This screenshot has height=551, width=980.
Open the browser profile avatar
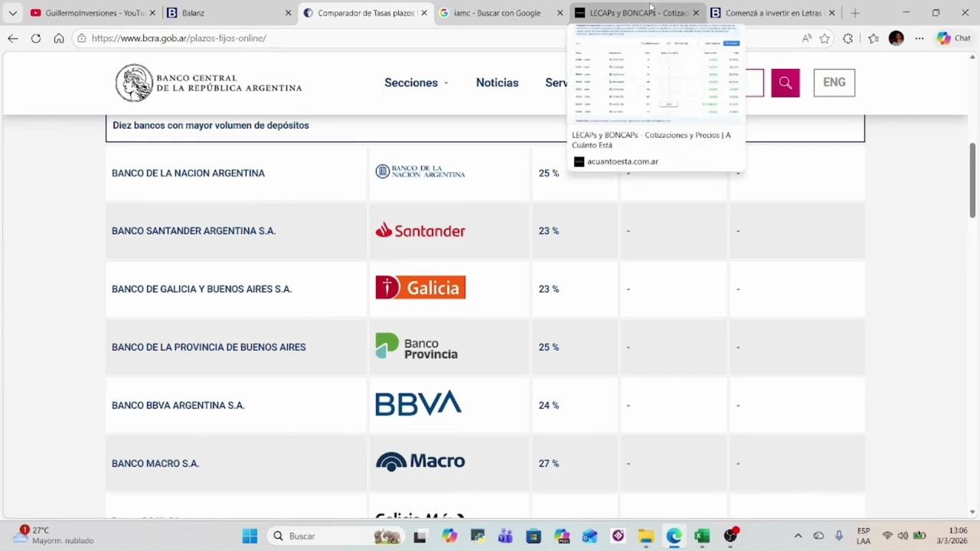click(897, 38)
